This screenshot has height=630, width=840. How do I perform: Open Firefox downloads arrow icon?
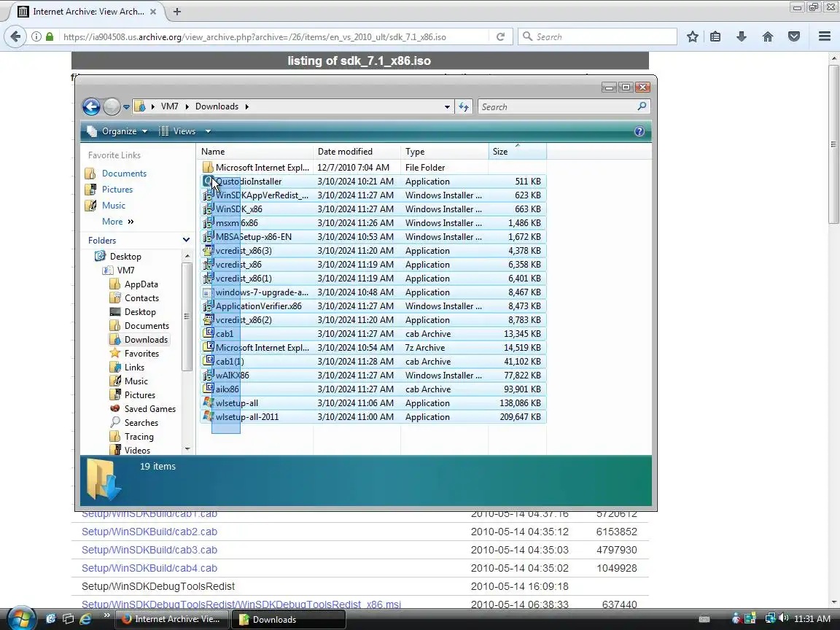click(742, 36)
